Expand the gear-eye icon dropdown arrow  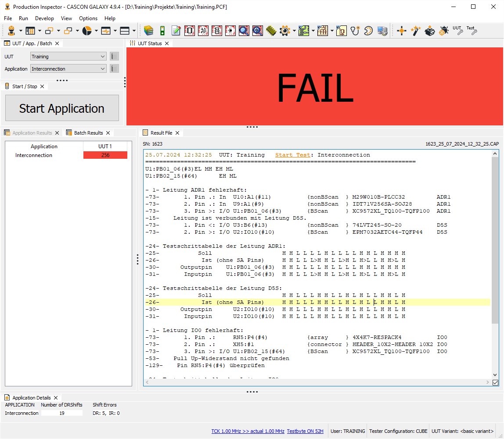coord(294,31)
